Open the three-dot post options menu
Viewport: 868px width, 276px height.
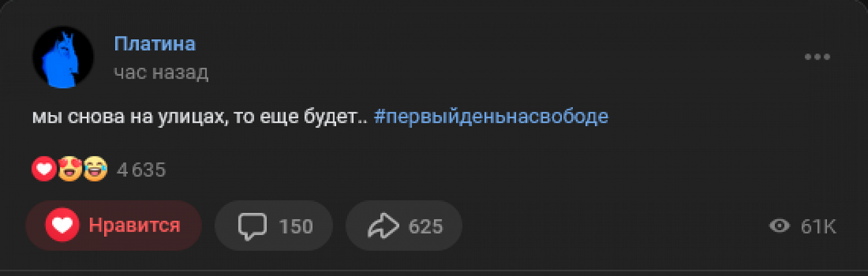tap(818, 57)
